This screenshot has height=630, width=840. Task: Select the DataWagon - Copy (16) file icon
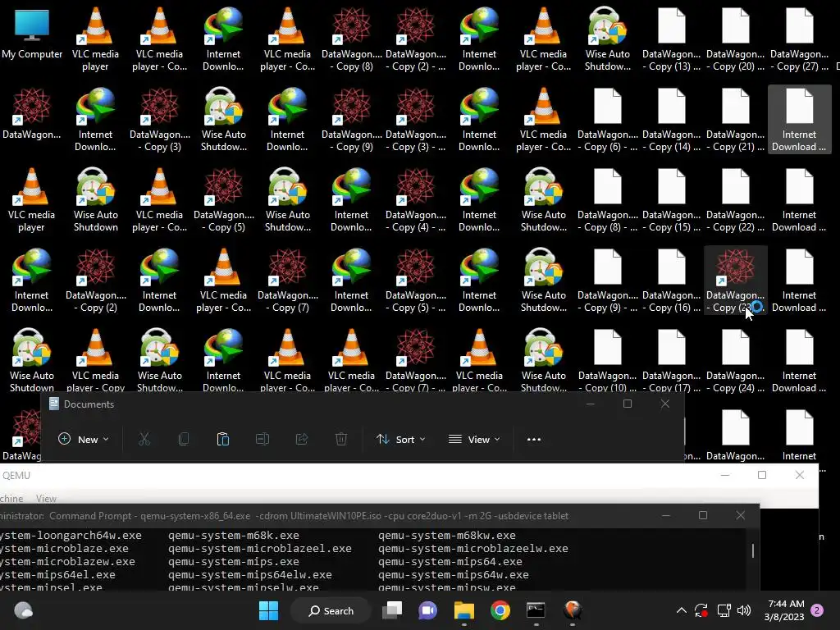click(x=672, y=281)
